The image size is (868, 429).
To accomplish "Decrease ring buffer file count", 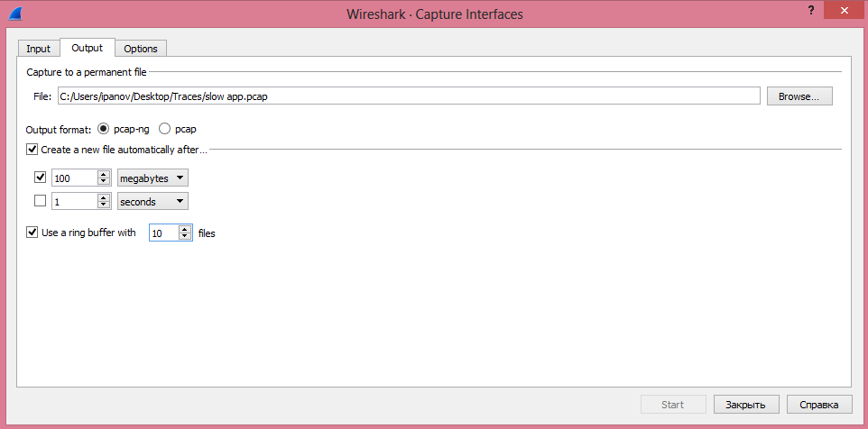I will 185,236.
